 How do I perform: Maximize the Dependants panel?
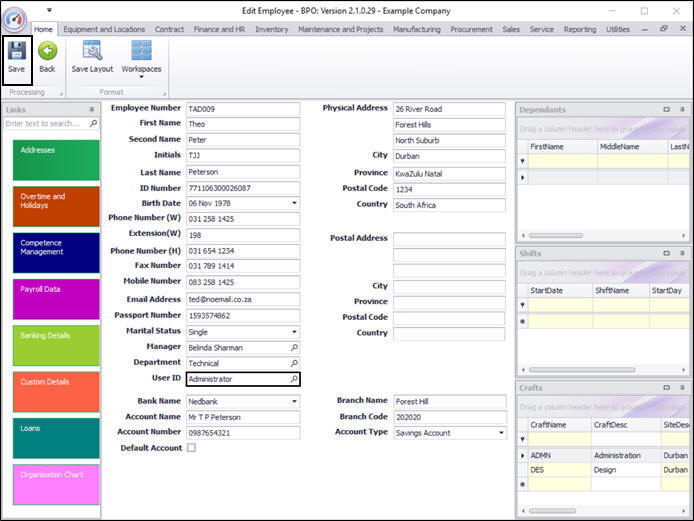[x=667, y=110]
